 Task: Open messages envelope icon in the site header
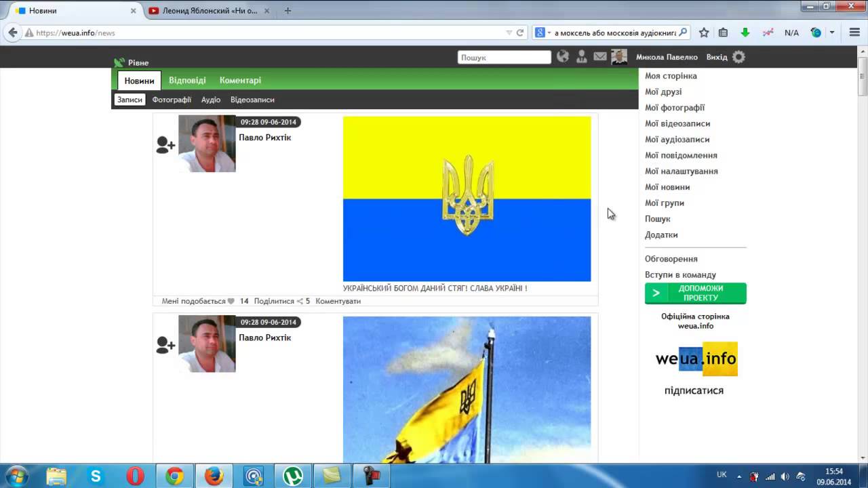(x=600, y=57)
